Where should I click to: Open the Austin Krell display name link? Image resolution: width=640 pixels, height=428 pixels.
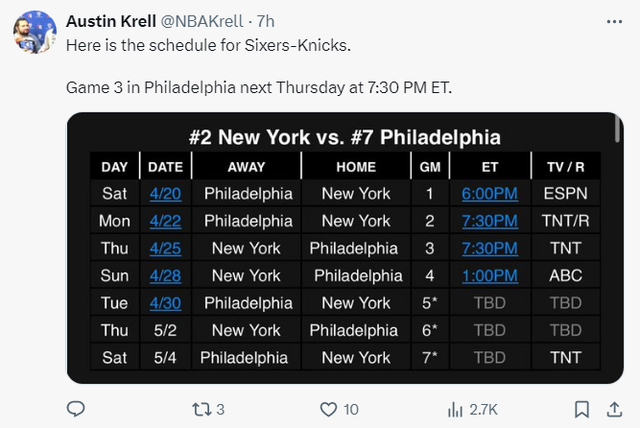point(110,21)
